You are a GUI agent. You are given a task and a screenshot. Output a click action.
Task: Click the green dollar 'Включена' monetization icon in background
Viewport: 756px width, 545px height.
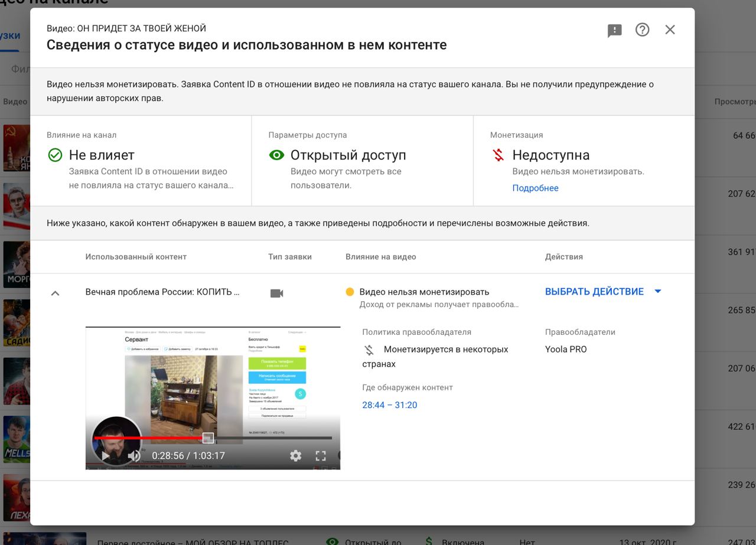(429, 541)
